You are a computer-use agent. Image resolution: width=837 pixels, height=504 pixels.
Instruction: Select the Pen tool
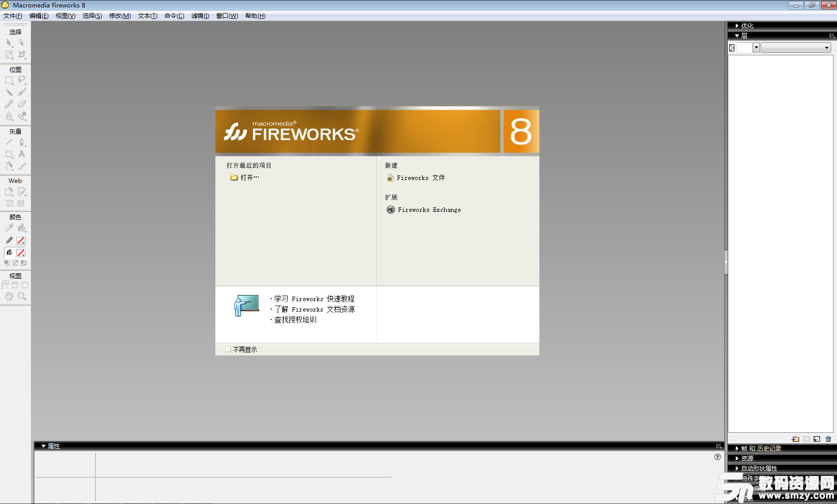[x=21, y=142]
